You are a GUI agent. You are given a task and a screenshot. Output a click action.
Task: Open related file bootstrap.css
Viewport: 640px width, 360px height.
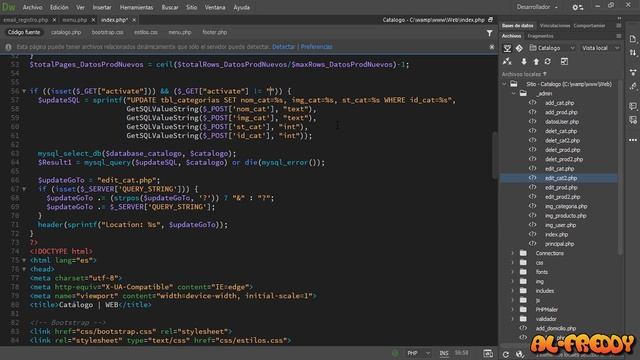(107, 32)
